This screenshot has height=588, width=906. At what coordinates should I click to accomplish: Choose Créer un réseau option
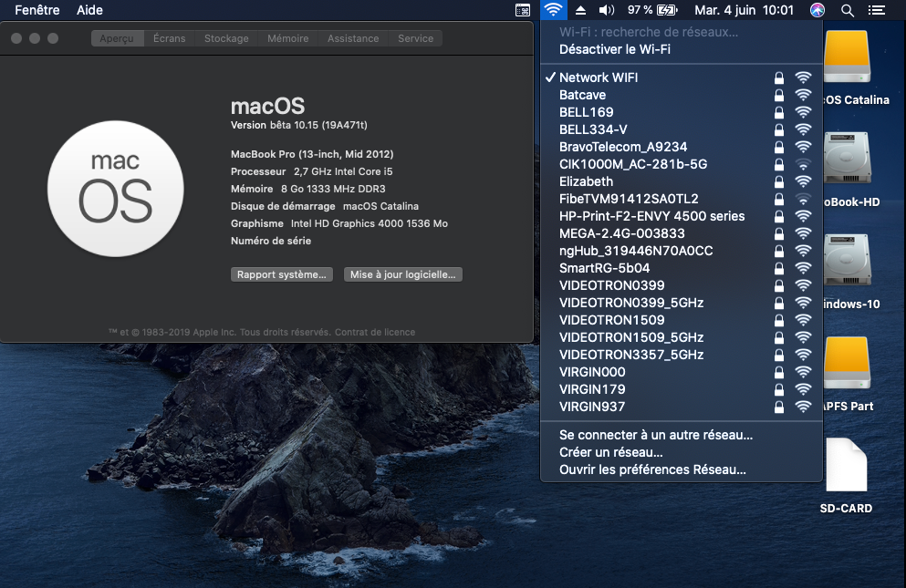point(682,452)
